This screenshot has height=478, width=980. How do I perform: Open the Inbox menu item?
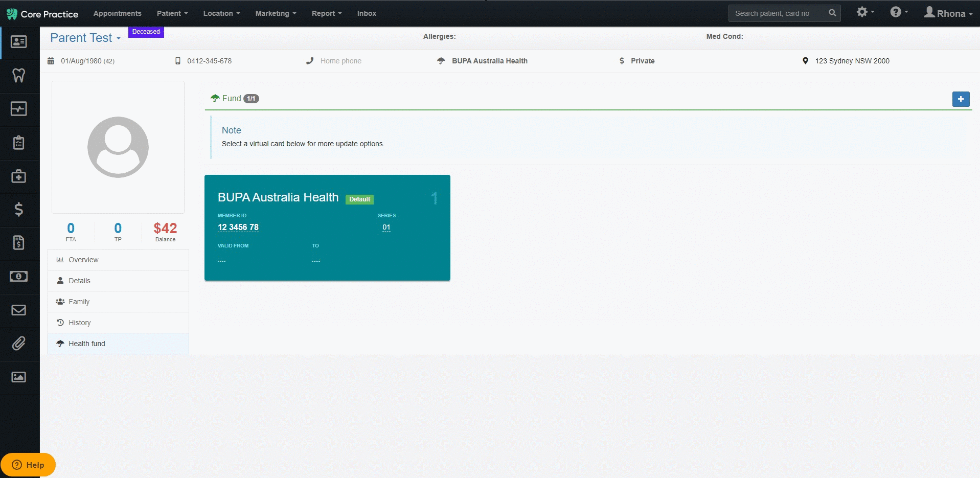tap(367, 13)
